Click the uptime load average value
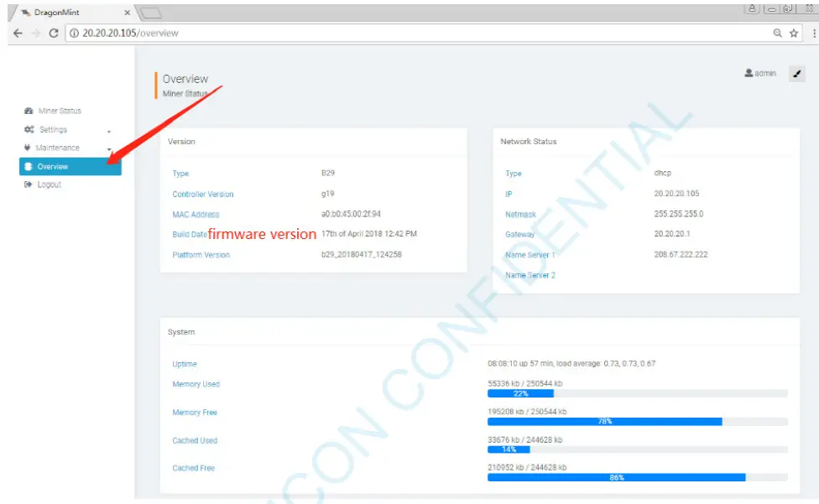819x504 pixels. 571,363
